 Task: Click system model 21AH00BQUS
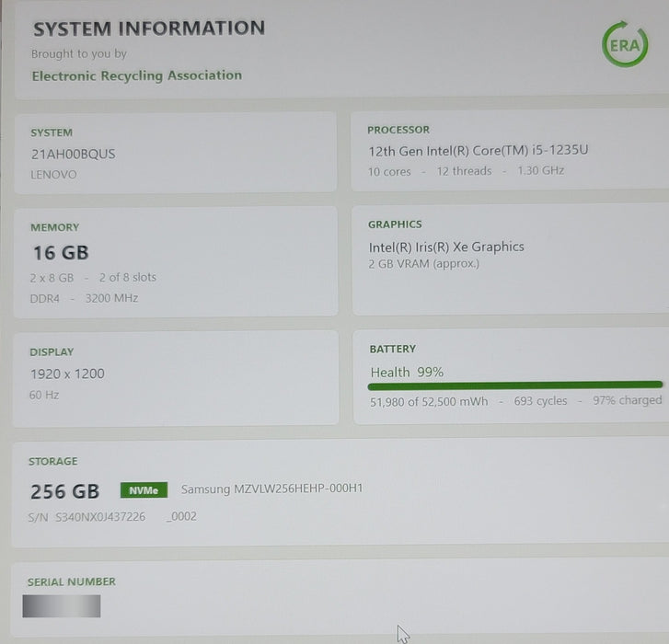[x=73, y=154]
